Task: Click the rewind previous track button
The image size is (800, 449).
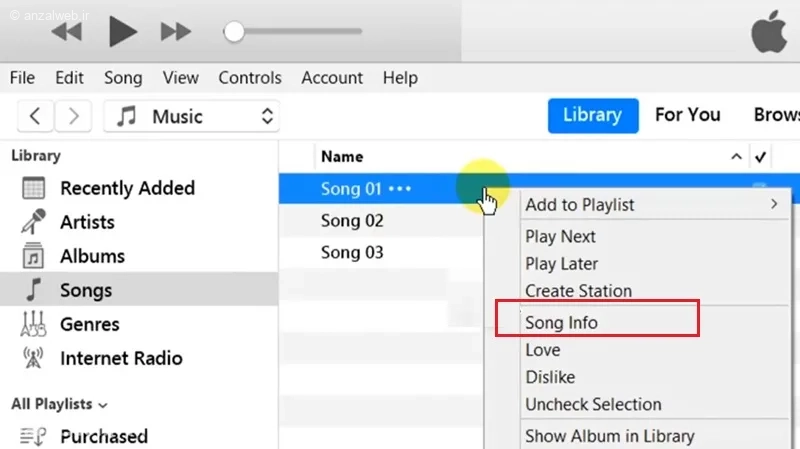Action: (67, 32)
